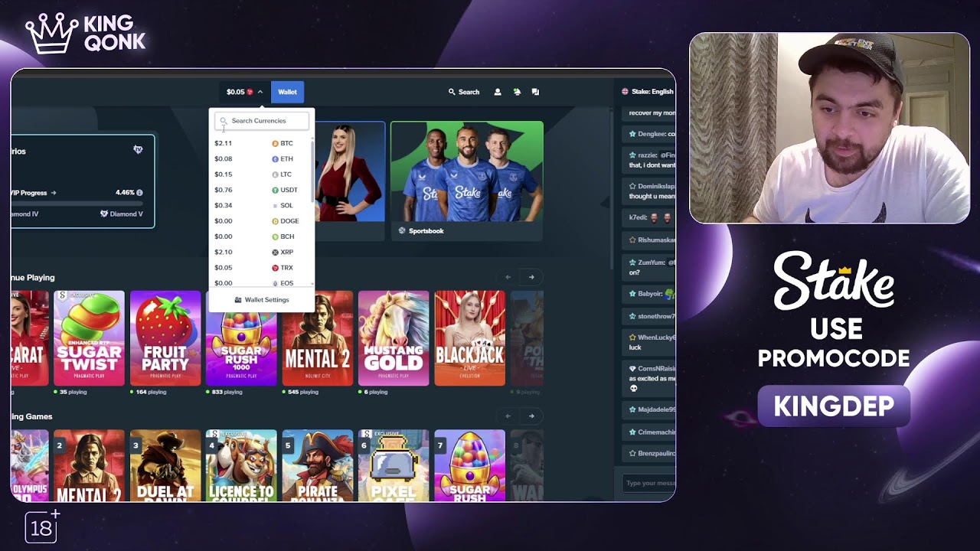This screenshot has width=980, height=551.
Task: Choose USDT in the currency list
Action: point(260,190)
